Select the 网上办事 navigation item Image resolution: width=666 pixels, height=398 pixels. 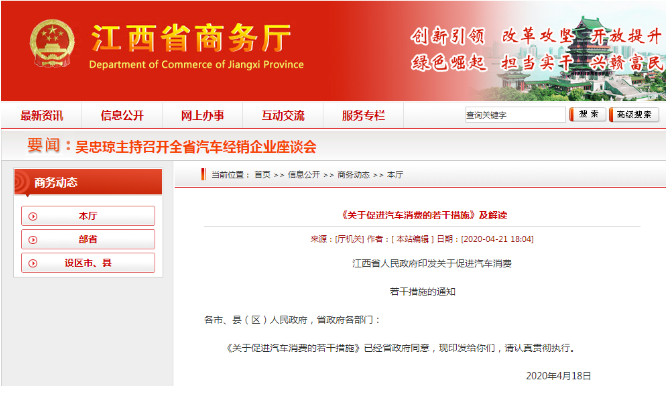click(202, 115)
